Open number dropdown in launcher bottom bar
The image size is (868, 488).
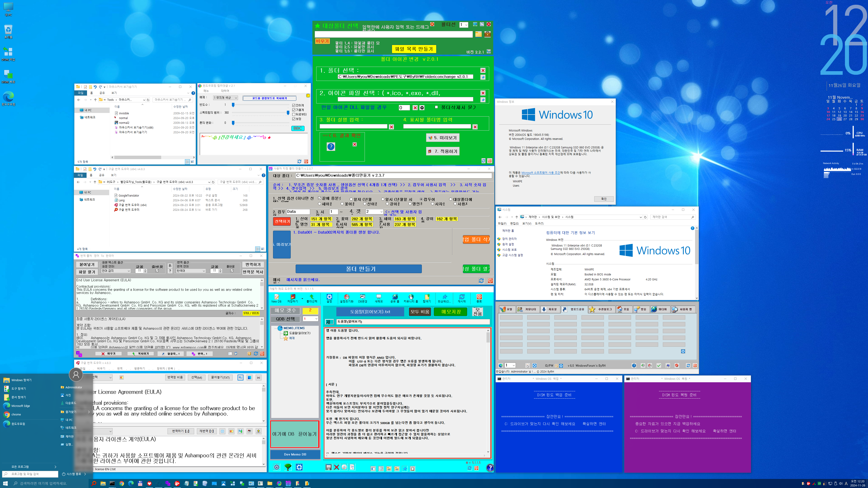(x=510, y=365)
